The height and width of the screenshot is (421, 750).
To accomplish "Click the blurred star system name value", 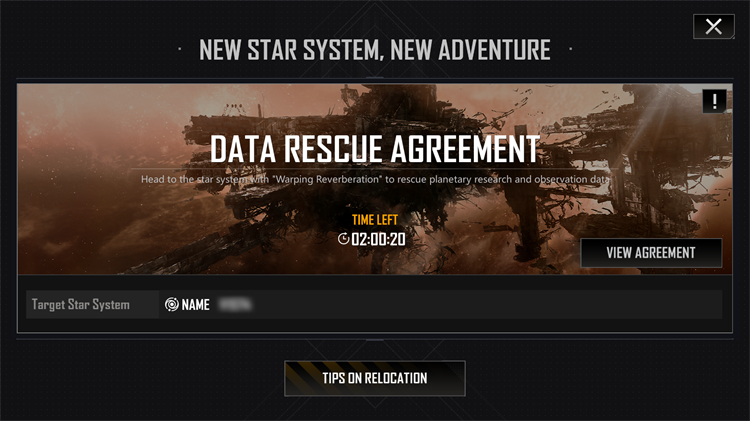I will pyautogui.click(x=234, y=304).
